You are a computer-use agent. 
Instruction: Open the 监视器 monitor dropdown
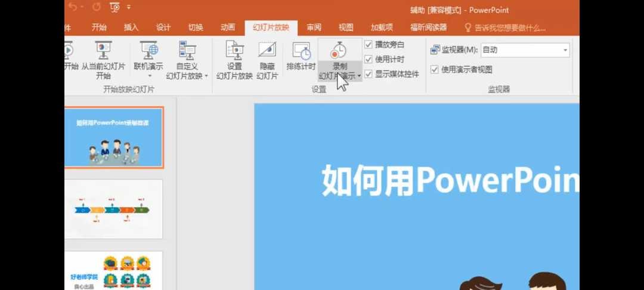(565, 51)
